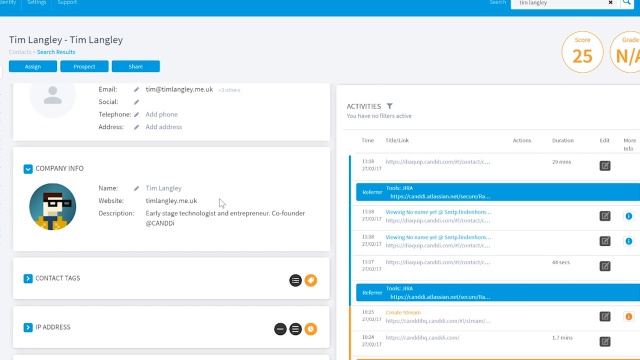Click the pixel-art company avatar
Screen dimensions: 640x360
tap(53, 207)
